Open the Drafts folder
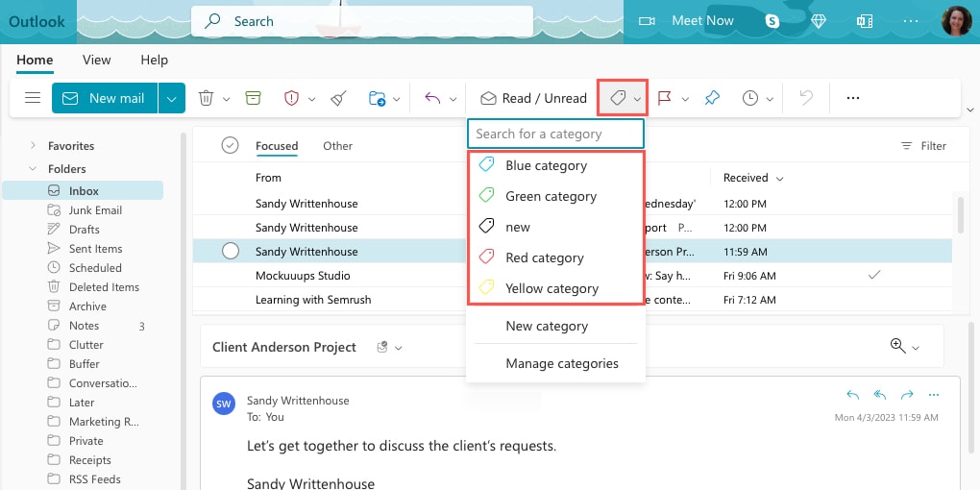Viewport: 980px width, 490px height. 83,230
